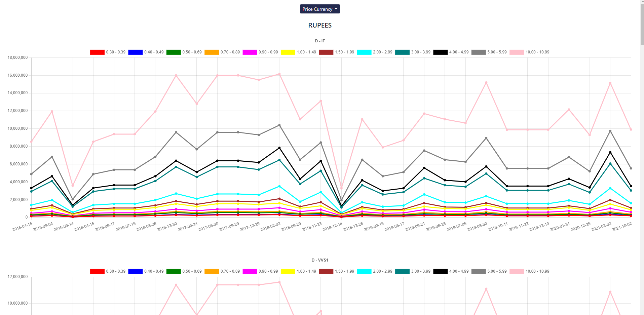Toggle teal 3.00 - 3.99 swatch in D - IF legend
The image size is (644, 315).
pos(402,52)
